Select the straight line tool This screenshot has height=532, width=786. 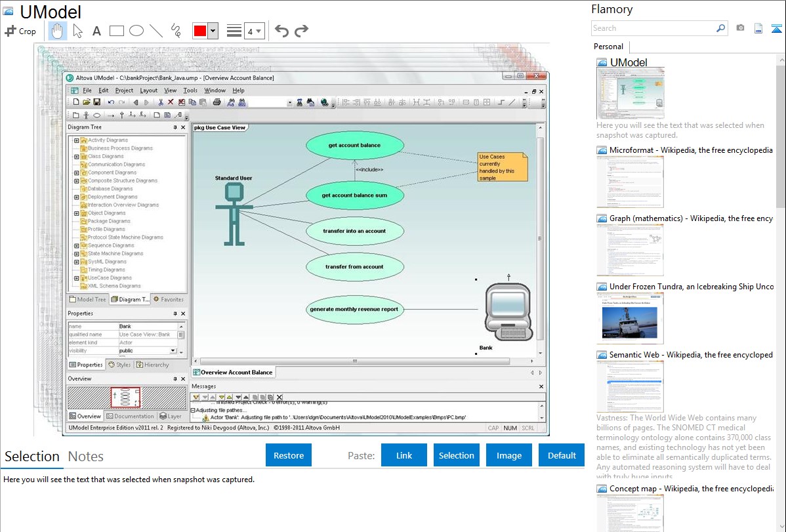[x=155, y=31]
